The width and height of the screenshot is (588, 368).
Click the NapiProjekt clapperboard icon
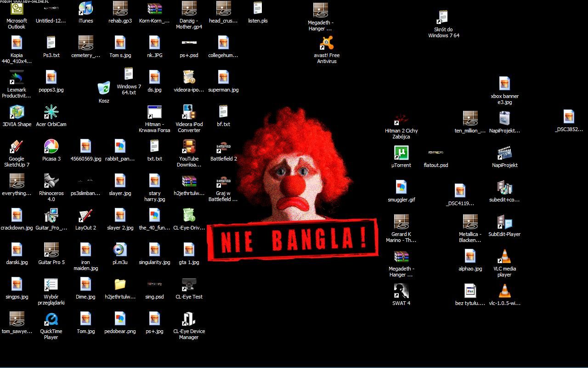coord(504,153)
